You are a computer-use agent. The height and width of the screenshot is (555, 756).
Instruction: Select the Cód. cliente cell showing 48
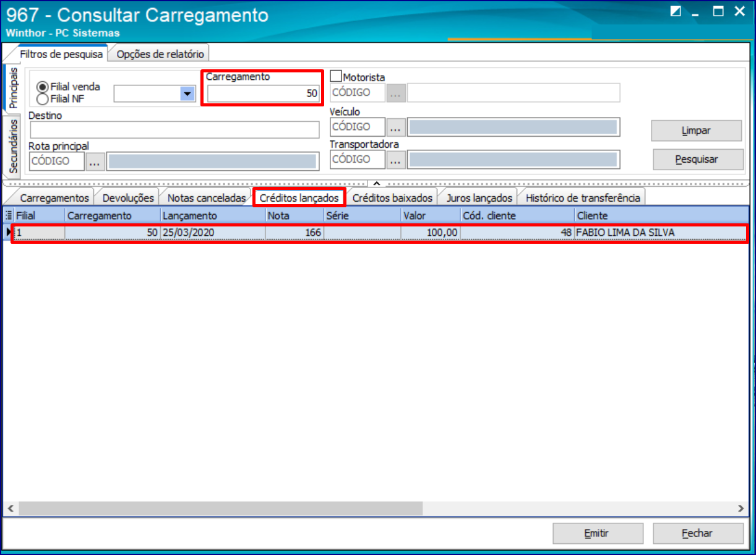pyautogui.click(x=517, y=233)
